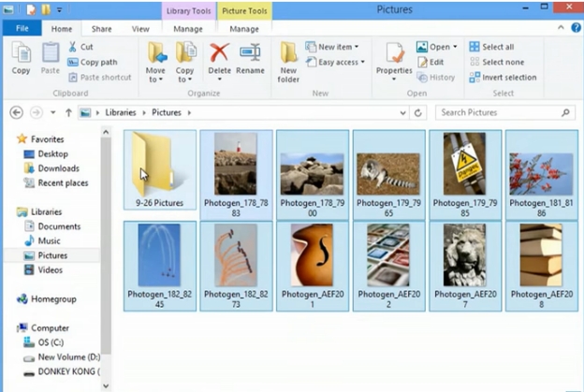Screen dimensions: 584x392
Task: Select Photogen_178_7883 lighthouse thumbnail
Action: (x=236, y=174)
